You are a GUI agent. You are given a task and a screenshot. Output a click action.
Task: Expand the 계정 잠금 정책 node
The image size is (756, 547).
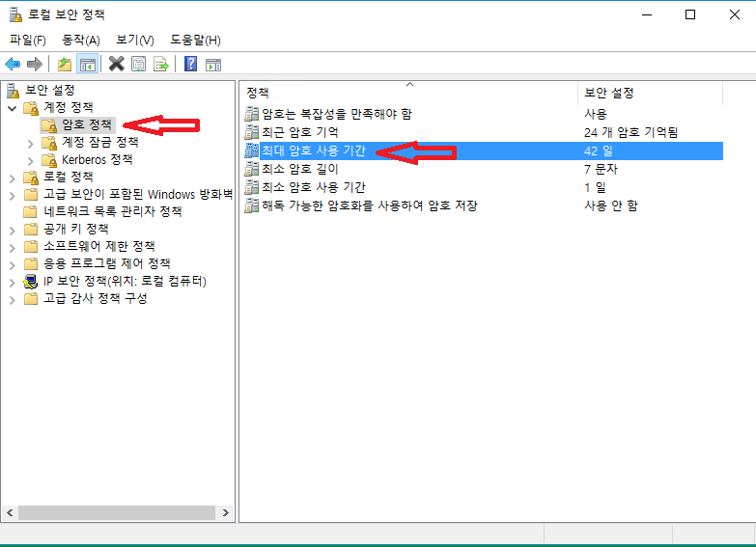[31, 143]
